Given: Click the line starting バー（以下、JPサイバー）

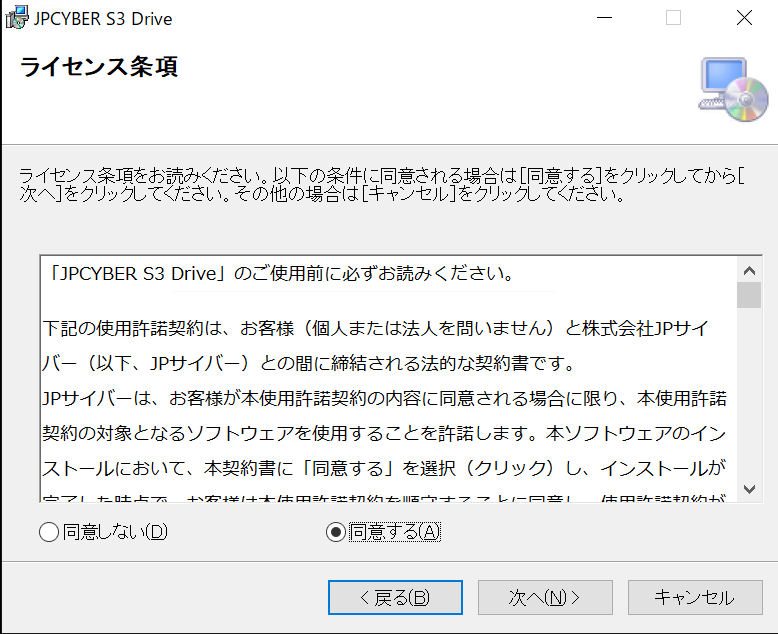Looking at the screenshot, I should [309, 364].
